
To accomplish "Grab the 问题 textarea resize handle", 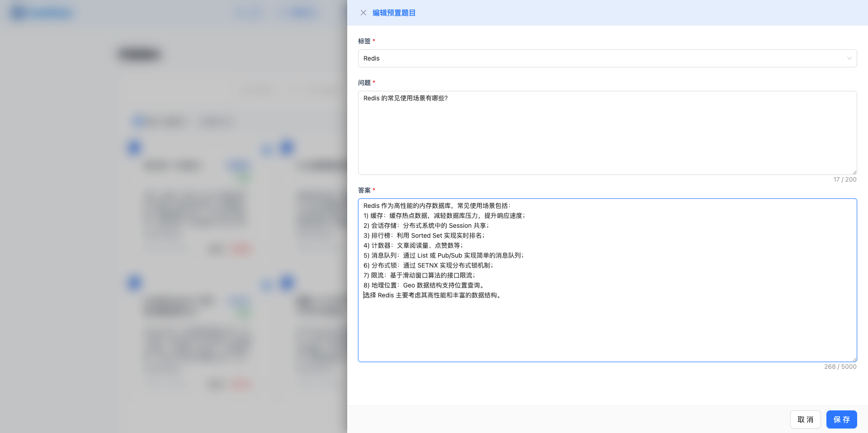I will click(854, 172).
